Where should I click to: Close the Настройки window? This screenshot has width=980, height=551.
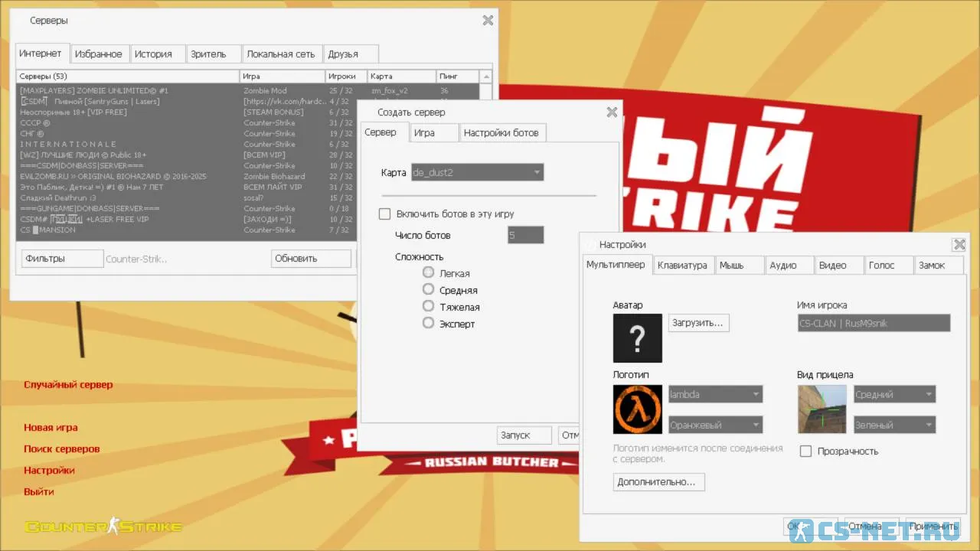pos(959,245)
